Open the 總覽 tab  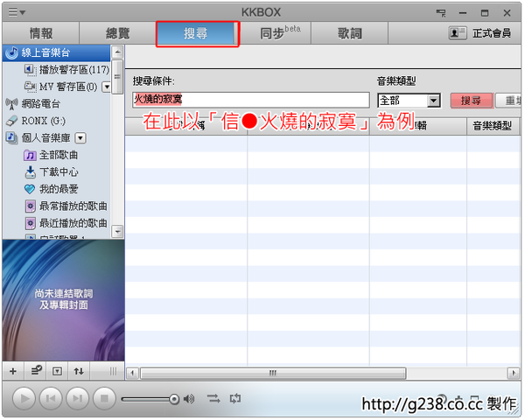coord(117,33)
